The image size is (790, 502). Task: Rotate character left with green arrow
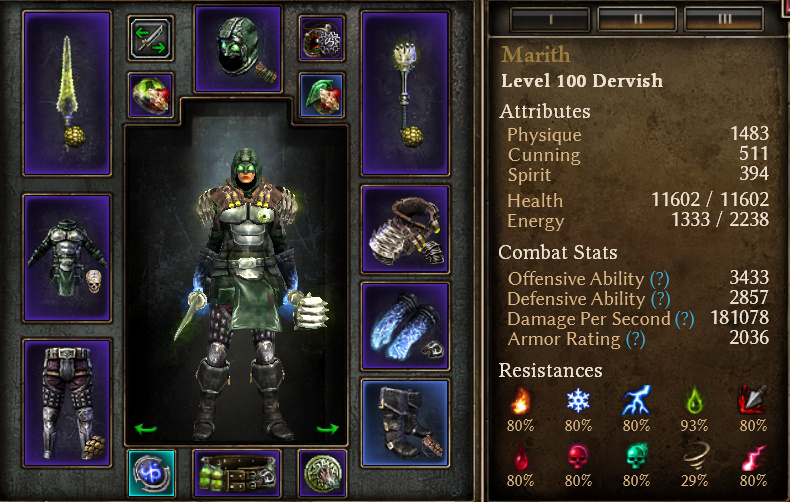click(146, 429)
